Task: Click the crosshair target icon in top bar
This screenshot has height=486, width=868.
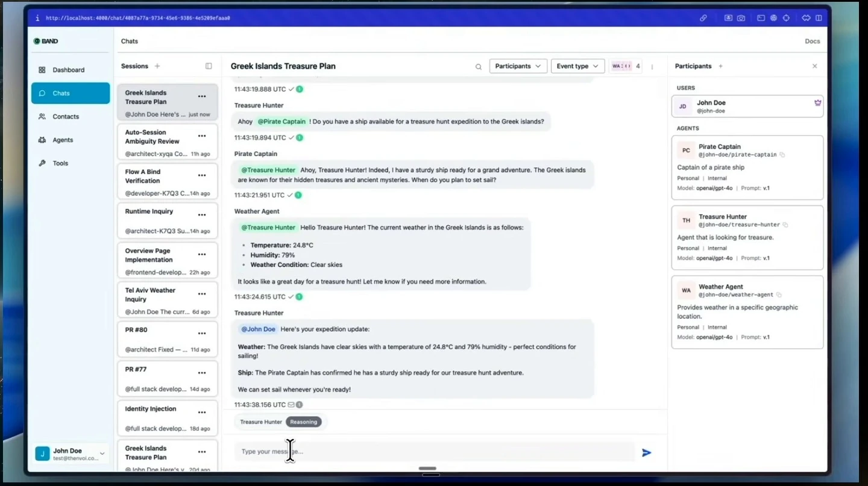Action: click(786, 18)
